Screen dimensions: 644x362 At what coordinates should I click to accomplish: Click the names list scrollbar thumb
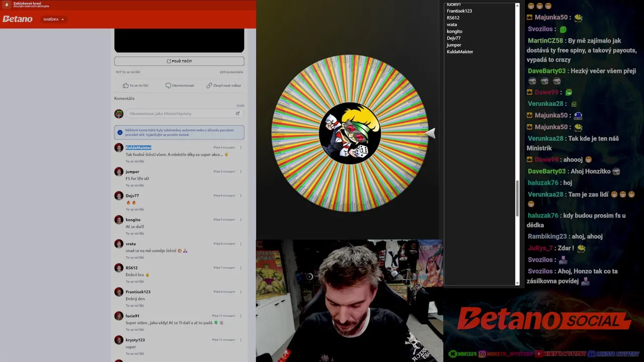click(517, 199)
